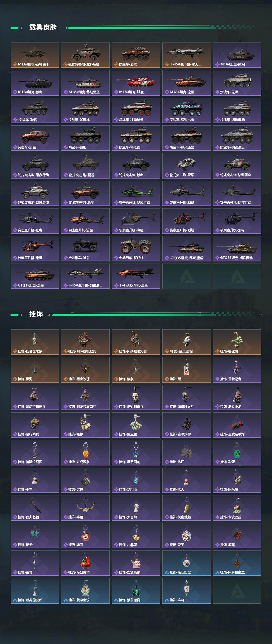Select the 挂饰-大白鹅 goose charm

tap(136, 508)
